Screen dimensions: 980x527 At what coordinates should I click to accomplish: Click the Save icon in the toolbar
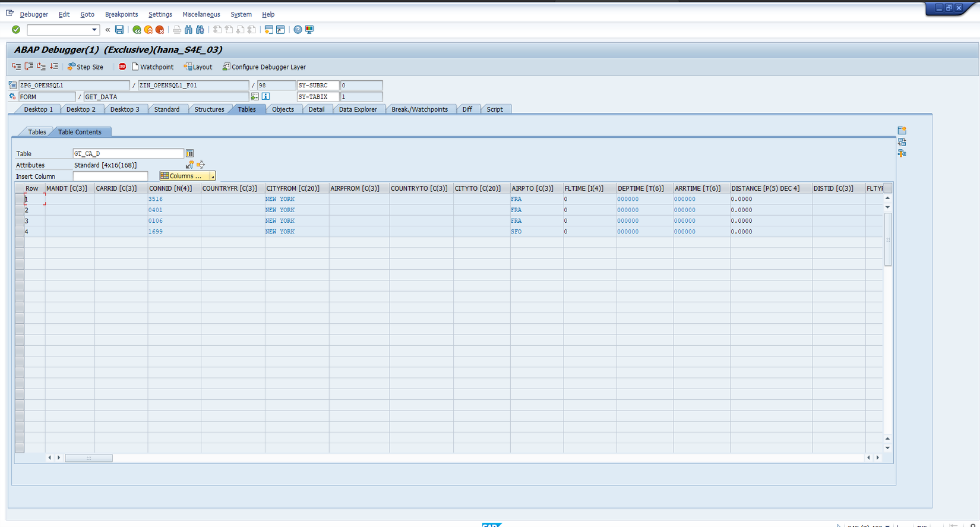tap(119, 30)
